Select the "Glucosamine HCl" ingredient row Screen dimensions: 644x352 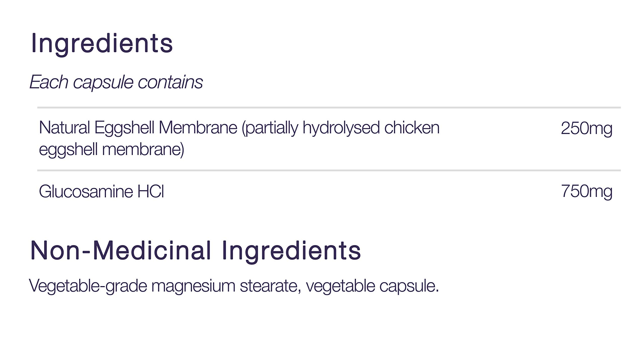(101, 192)
